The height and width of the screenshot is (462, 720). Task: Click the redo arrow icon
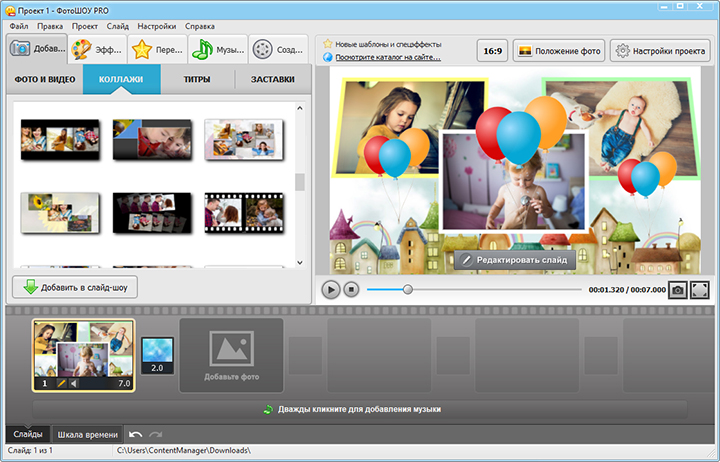click(156, 434)
